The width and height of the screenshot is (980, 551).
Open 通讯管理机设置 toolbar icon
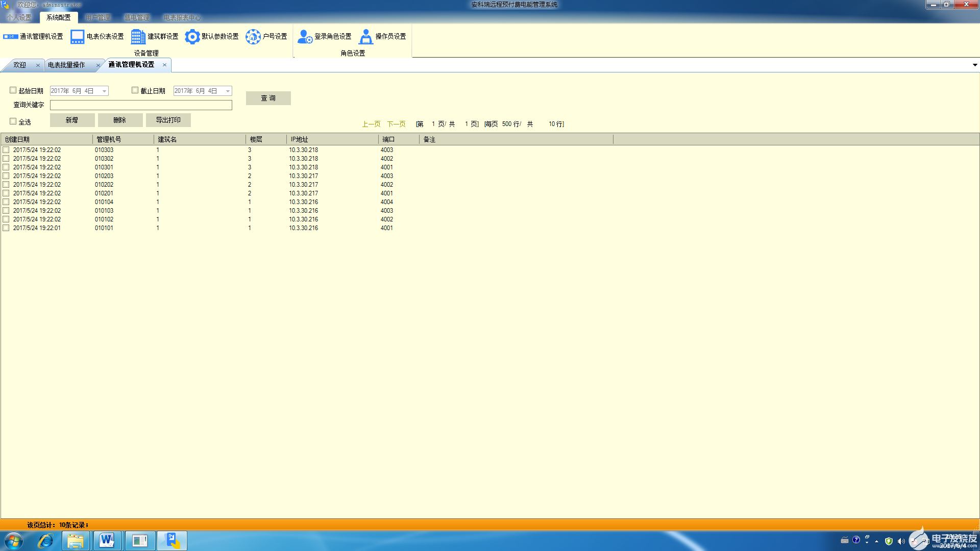(x=11, y=37)
